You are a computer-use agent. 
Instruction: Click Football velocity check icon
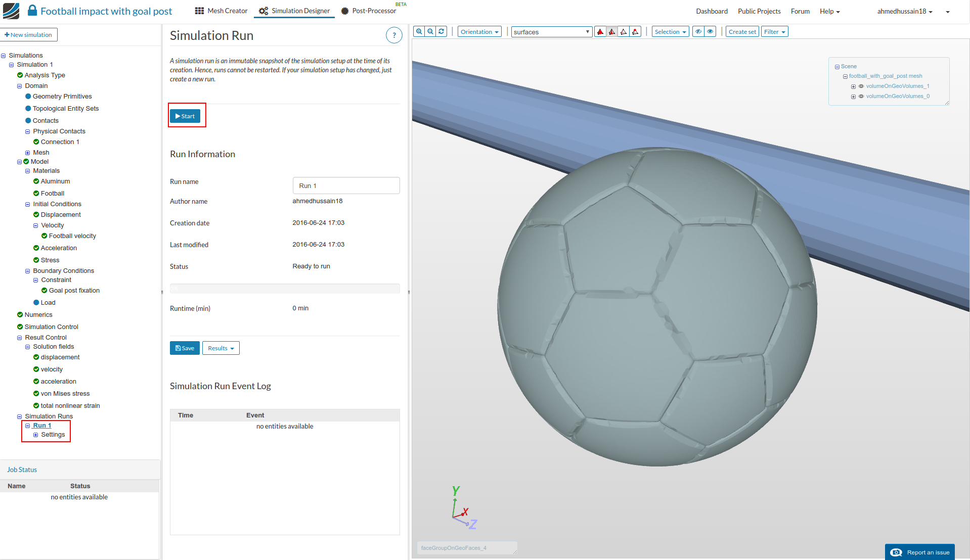[x=44, y=236]
